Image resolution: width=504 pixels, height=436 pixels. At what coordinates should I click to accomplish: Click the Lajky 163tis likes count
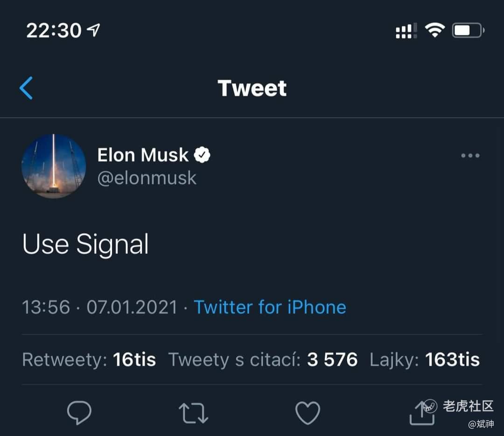424,359
